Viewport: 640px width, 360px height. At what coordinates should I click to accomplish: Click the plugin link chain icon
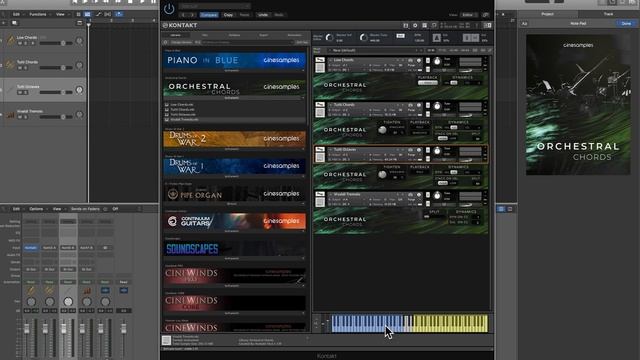(486, 15)
